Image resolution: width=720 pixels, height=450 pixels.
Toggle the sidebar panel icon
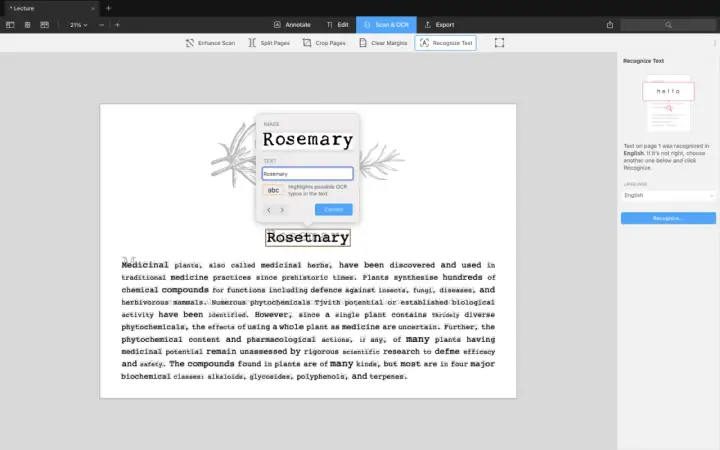(10, 25)
